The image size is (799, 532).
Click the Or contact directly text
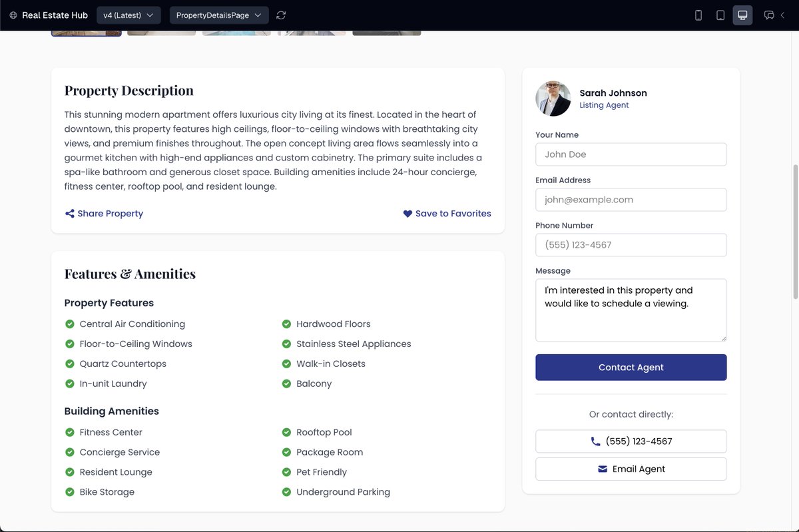point(631,415)
